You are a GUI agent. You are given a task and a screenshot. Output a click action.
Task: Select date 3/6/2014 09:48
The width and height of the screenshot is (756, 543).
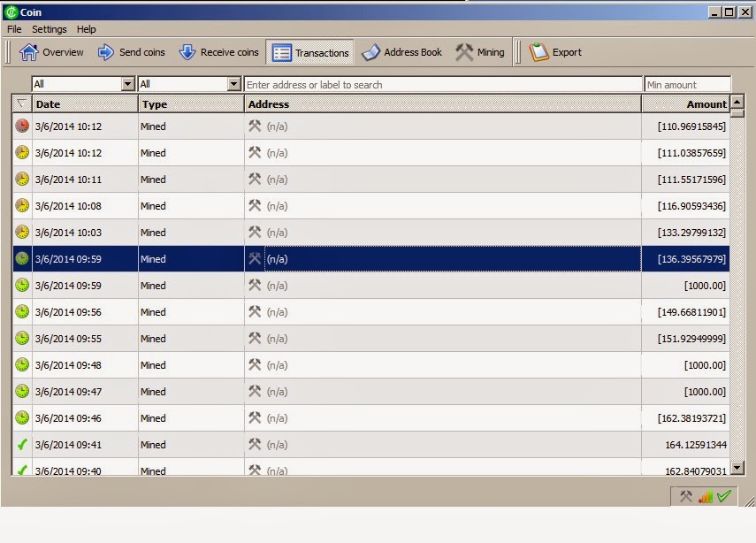68,365
